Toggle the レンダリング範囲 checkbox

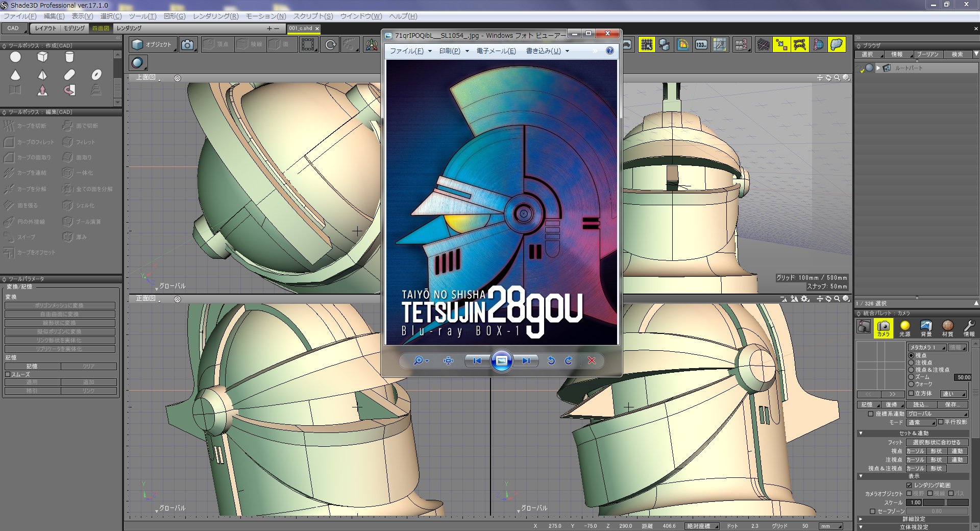(909, 485)
